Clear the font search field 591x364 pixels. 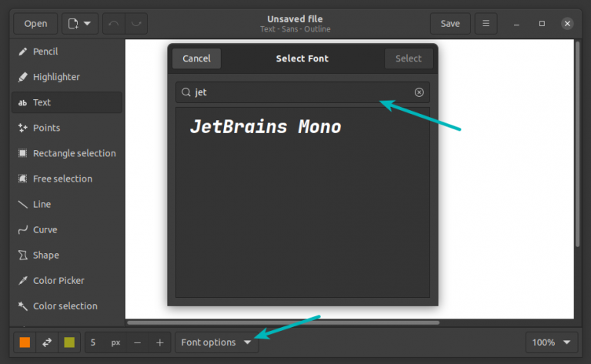click(x=419, y=92)
